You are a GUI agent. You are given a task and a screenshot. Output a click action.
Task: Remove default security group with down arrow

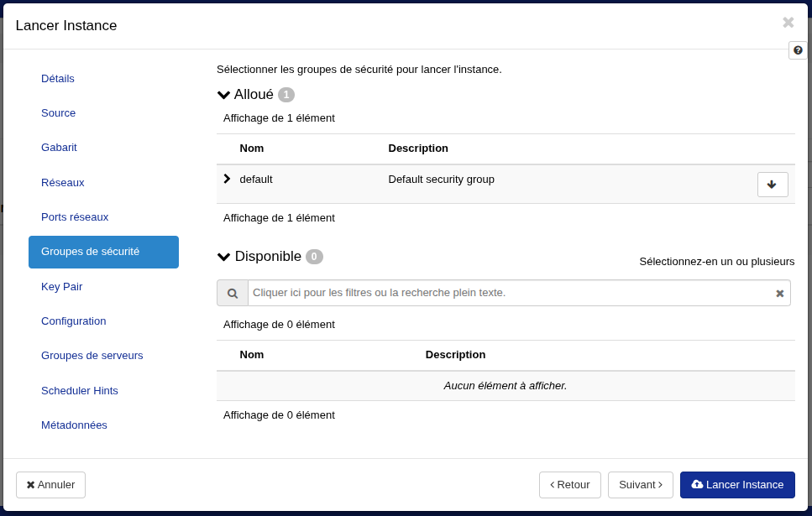pos(772,185)
